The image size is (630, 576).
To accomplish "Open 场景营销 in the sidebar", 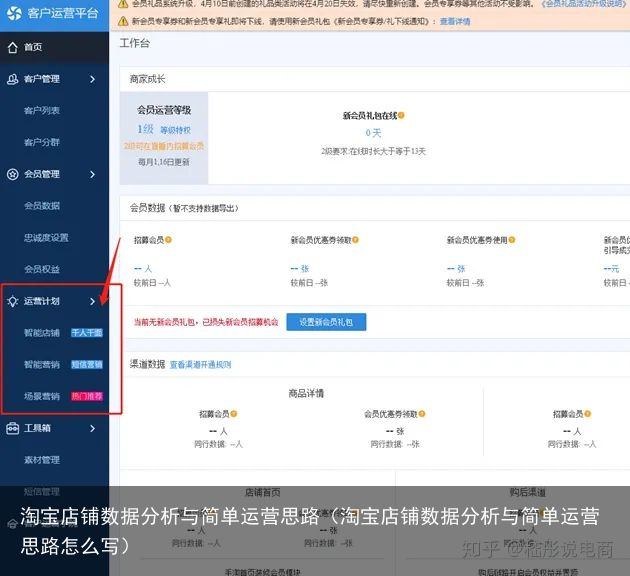I will click(x=42, y=396).
